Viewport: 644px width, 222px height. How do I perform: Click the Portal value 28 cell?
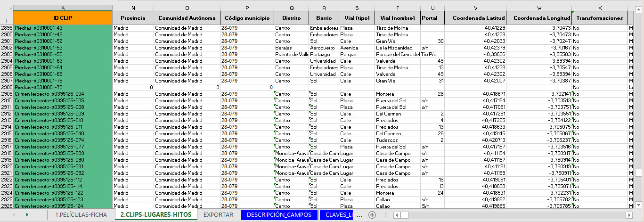click(x=432, y=94)
